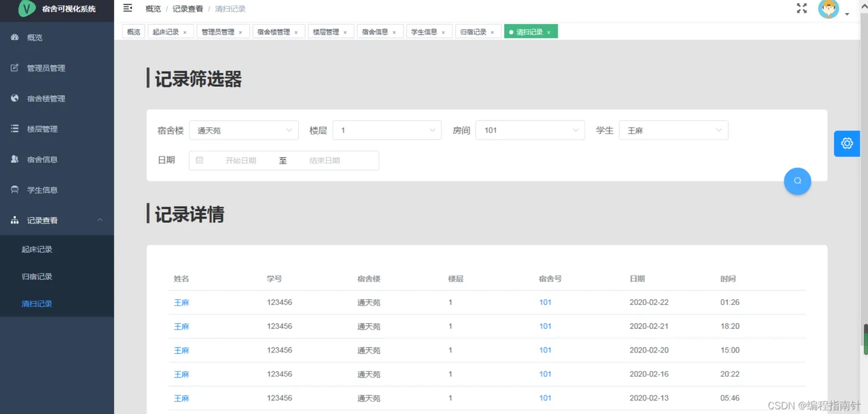Click the 宿舍信息 people icon
This screenshot has width=868, height=414.
click(15, 160)
